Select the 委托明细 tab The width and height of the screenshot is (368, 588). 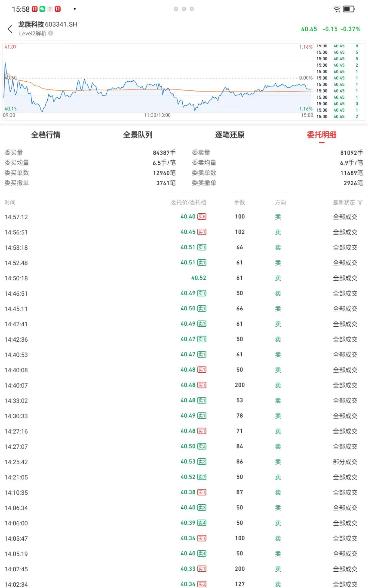pos(322,135)
